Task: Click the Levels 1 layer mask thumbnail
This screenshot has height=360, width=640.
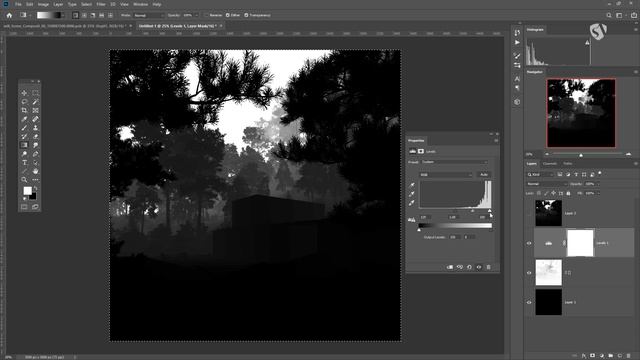Action: point(580,243)
